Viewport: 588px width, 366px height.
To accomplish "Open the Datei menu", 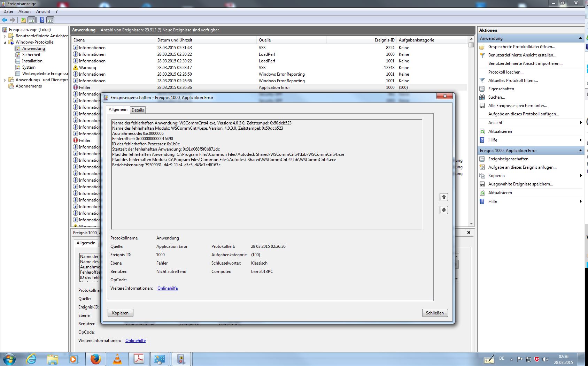I will pyautogui.click(x=8, y=12).
